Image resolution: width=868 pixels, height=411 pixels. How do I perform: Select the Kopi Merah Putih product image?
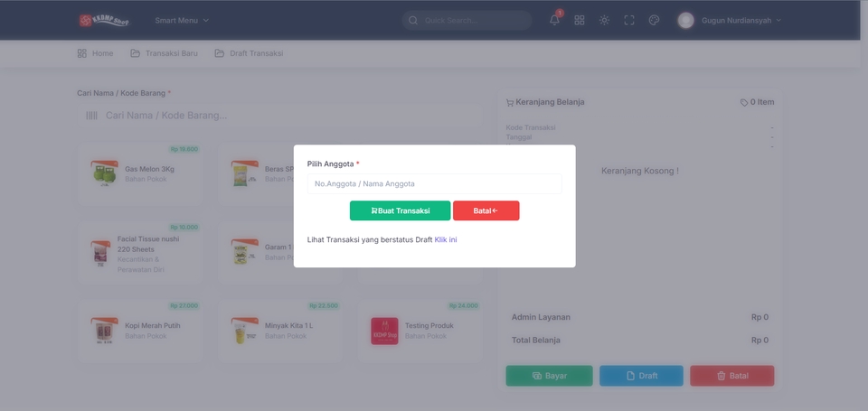pos(104,331)
